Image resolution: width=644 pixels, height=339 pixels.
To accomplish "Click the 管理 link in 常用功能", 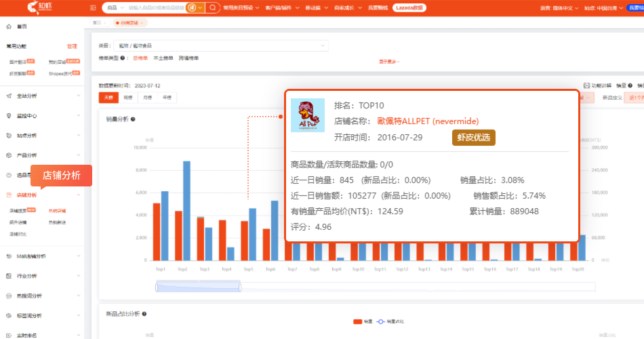I will (x=72, y=46).
